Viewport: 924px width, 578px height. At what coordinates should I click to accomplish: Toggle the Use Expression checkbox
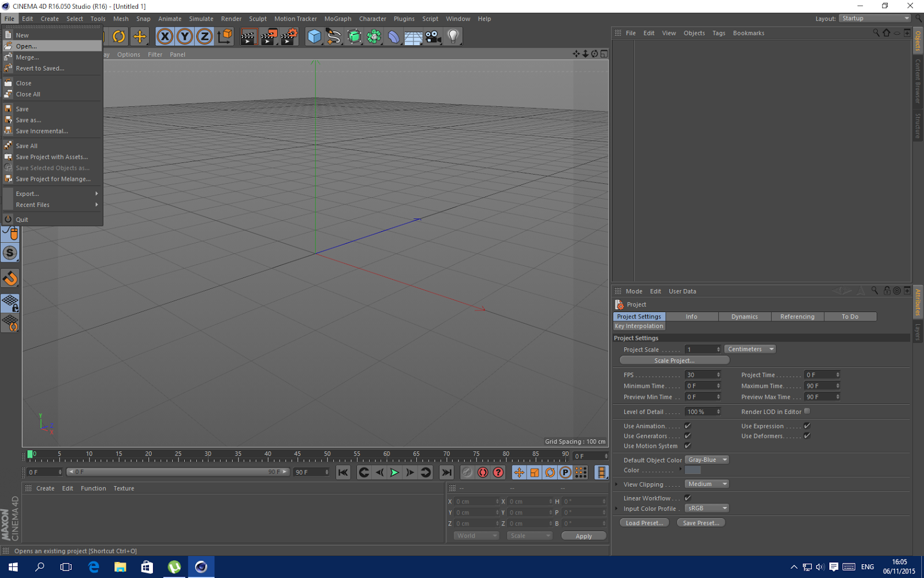pyautogui.click(x=807, y=426)
